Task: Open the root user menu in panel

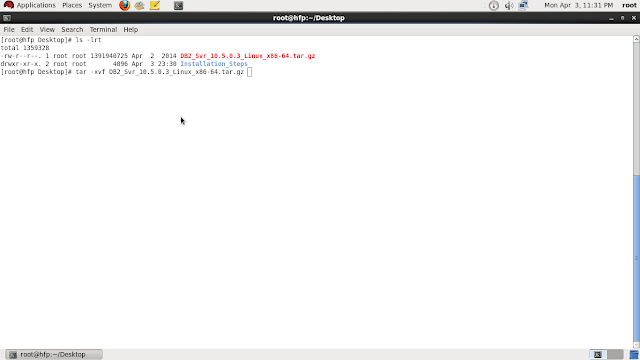Action: 629,5
